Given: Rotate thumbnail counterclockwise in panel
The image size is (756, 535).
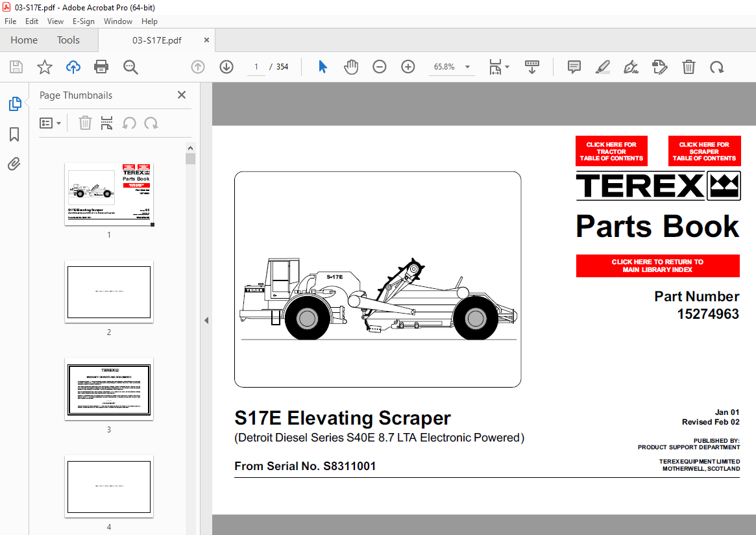Looking at the screenshot, I should click(128, 123).
